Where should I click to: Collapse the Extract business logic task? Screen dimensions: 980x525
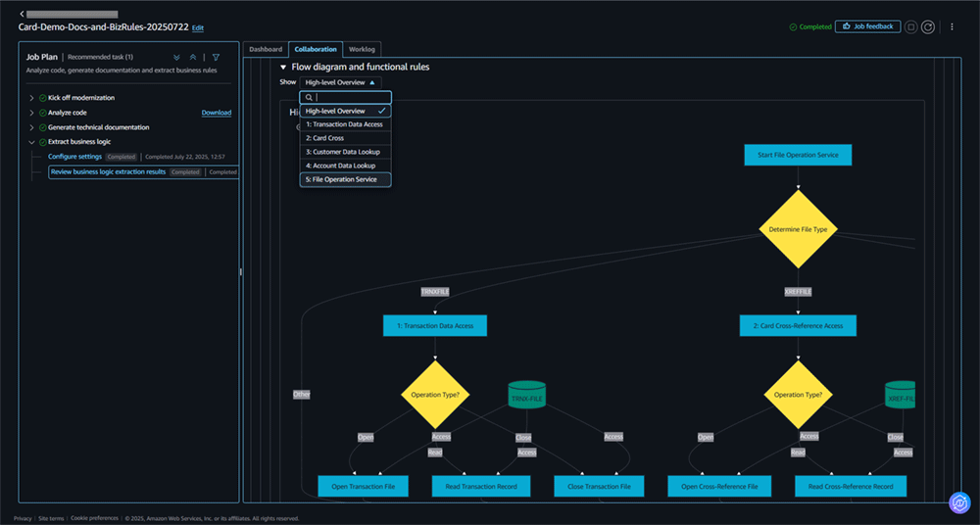31,142
